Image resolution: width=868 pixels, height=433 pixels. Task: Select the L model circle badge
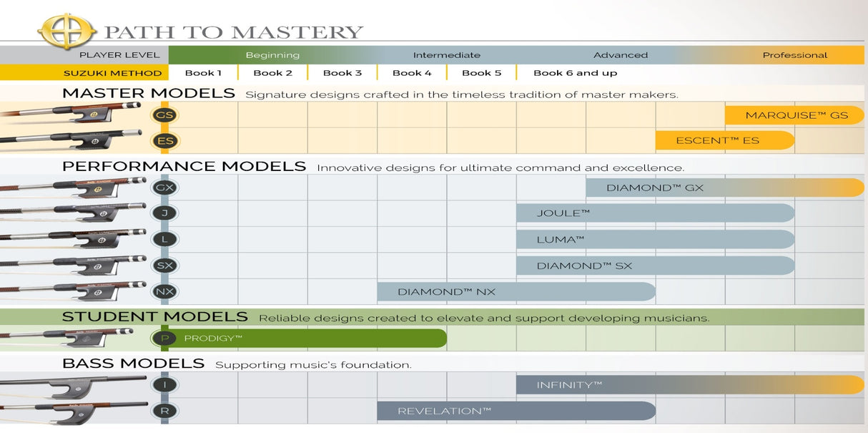(165, 239)
